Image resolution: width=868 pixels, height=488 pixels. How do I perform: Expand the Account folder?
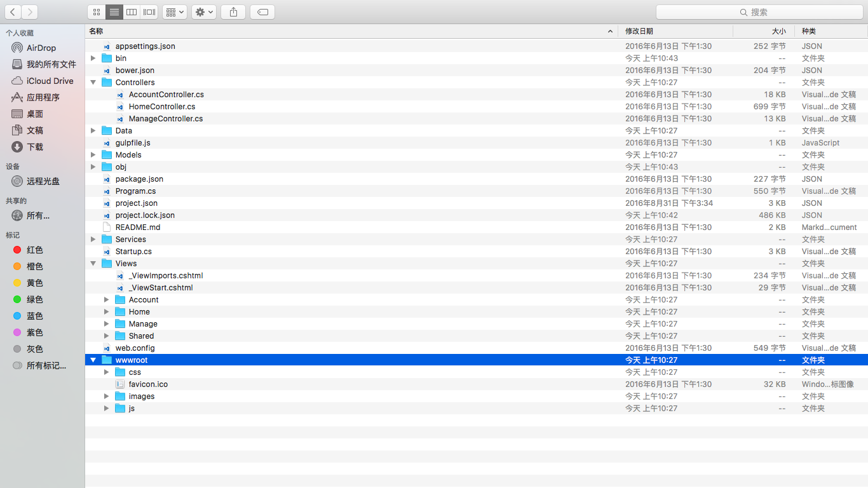pyautogui.click(x=106, y=299)
